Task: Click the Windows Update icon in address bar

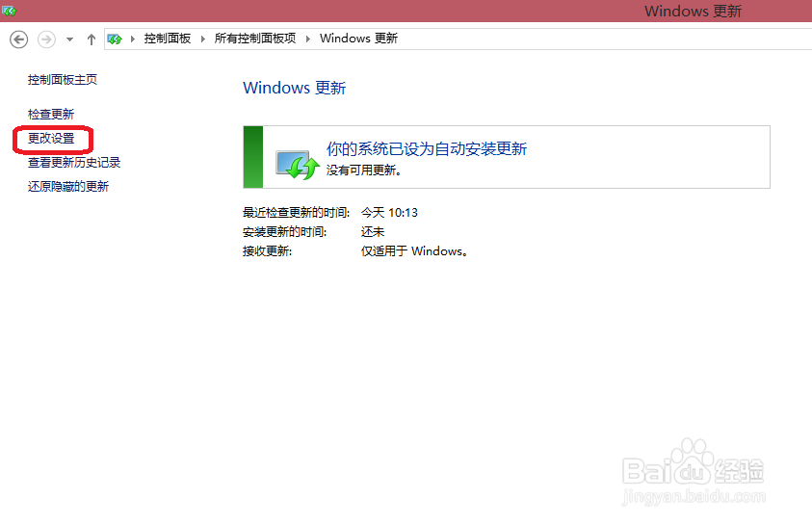Action: [x=115, y=39]
